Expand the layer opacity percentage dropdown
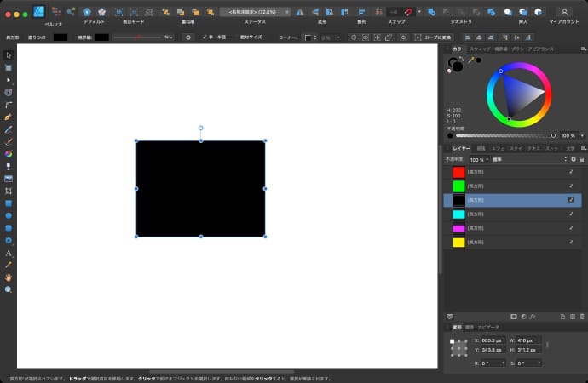Viewport: 588px width, 383px height. [x=487, y=159]
